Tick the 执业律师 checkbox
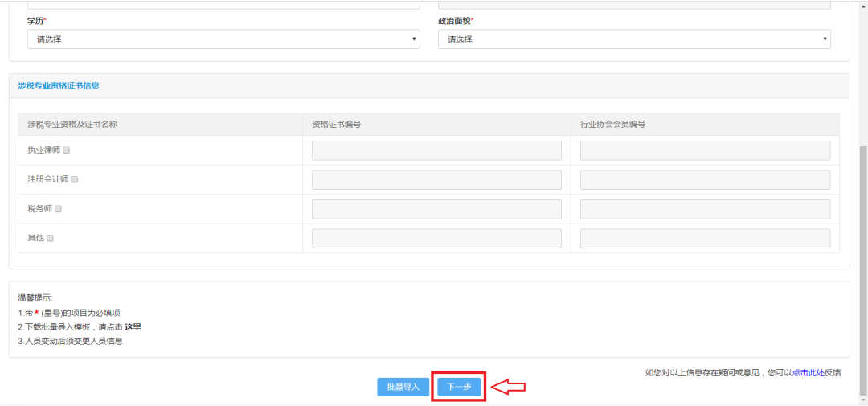 coord(67,150)
